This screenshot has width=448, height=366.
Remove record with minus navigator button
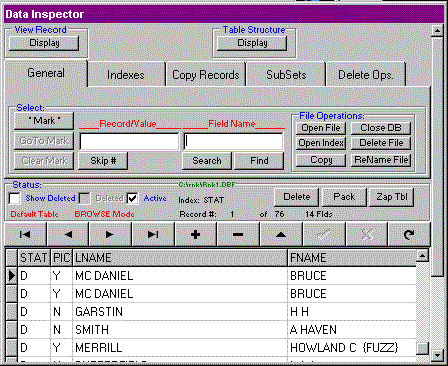239,235
